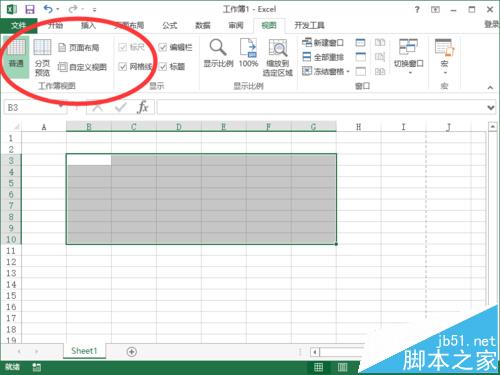Click the horizontal scrollbar left arrow
The width and height of the screenshot is (500, 375).
(314, 352)
